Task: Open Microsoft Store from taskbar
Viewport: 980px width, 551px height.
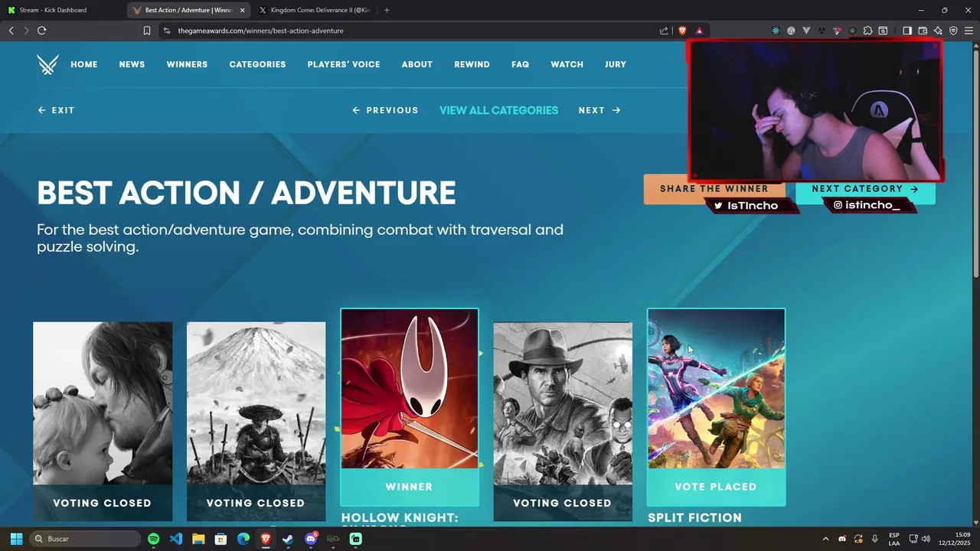Action: pyautogui.click(x=220, y=539)
